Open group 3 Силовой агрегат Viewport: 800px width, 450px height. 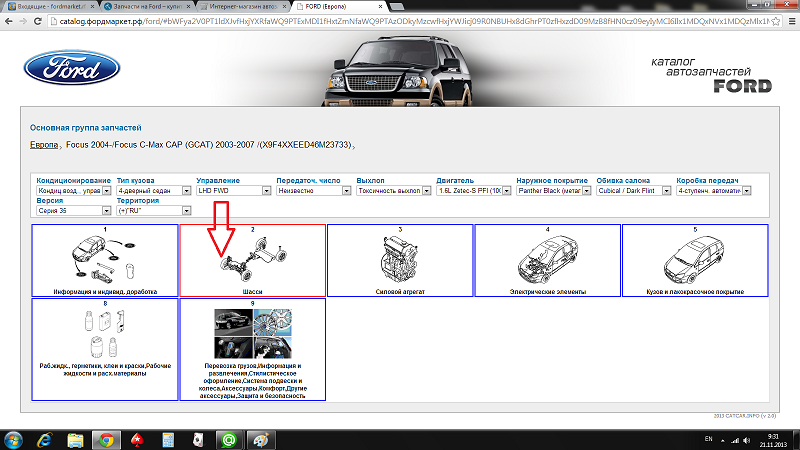coord(400,260)
